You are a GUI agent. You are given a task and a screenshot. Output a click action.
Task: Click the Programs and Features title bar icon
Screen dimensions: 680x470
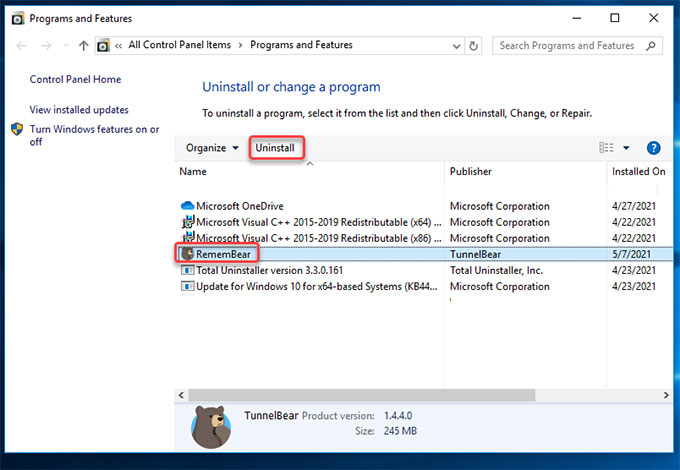[x=18, y=19]
